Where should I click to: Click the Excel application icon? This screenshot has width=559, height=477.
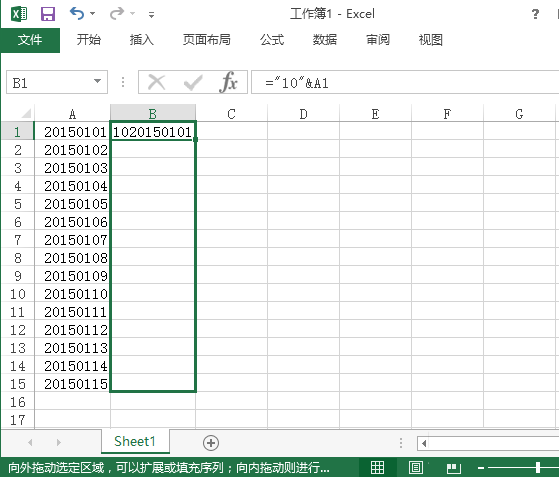pyautogui.click(x=19, y=14)
